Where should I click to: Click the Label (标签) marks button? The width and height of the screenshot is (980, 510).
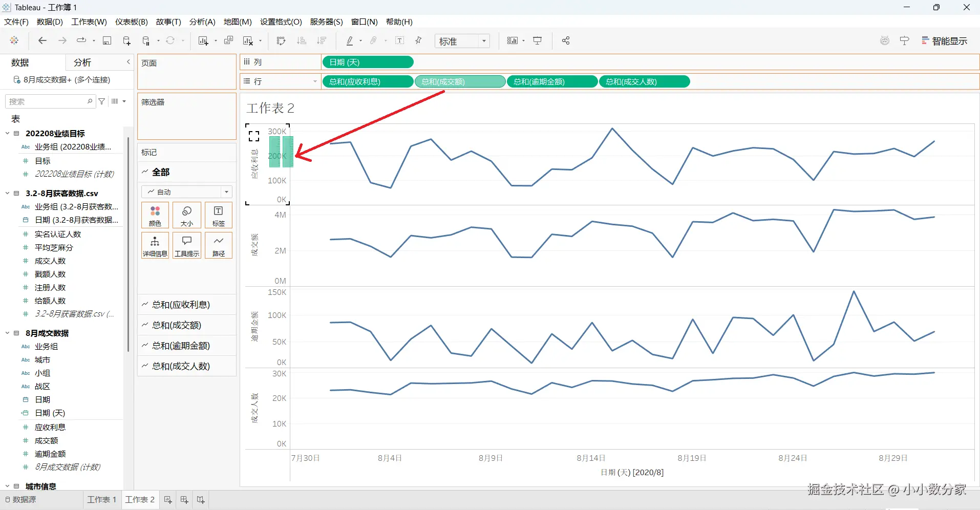pyautogui.click(x=219, y=215)
